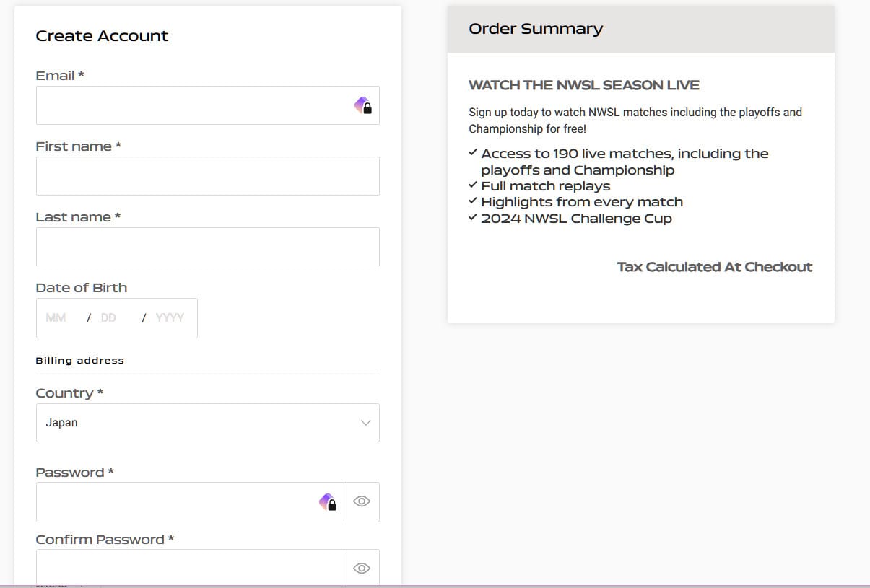Show the Password field contents with eye icon

362,501
